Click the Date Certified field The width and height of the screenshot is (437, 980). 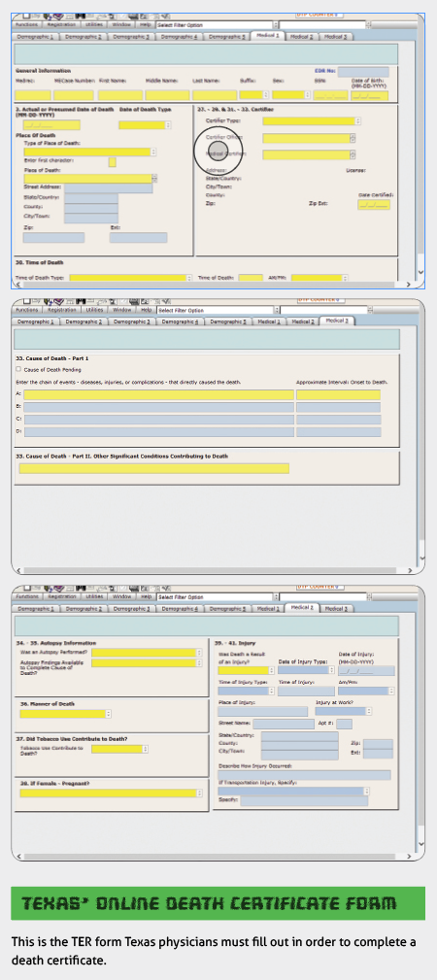tap(374, 204)
